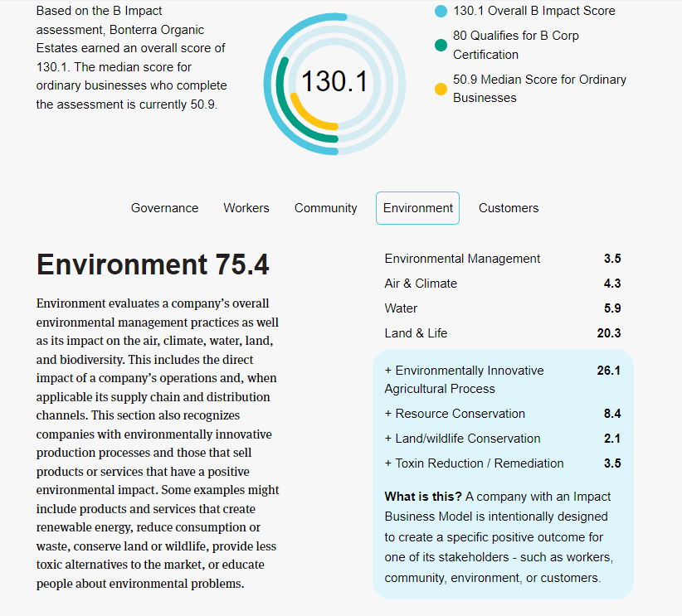
Task: Click the 'What is this?' label
Action: click(x=423, y=497)
